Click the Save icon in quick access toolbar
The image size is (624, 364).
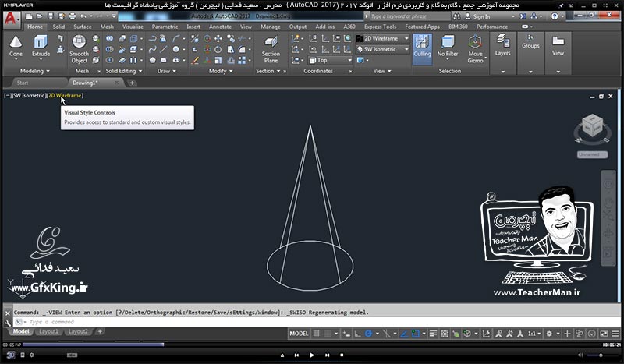(x=51, y=16)
